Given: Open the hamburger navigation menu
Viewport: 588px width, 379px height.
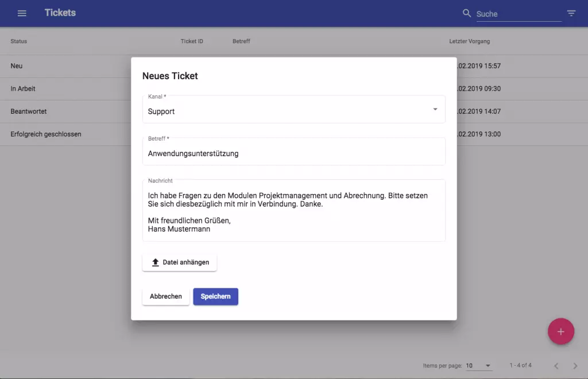Looking at the screenshot, I should (22, 13).
